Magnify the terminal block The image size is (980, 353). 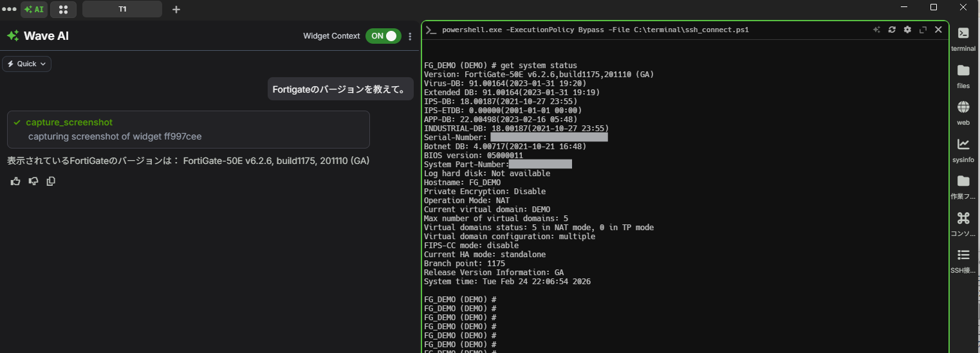923,30
